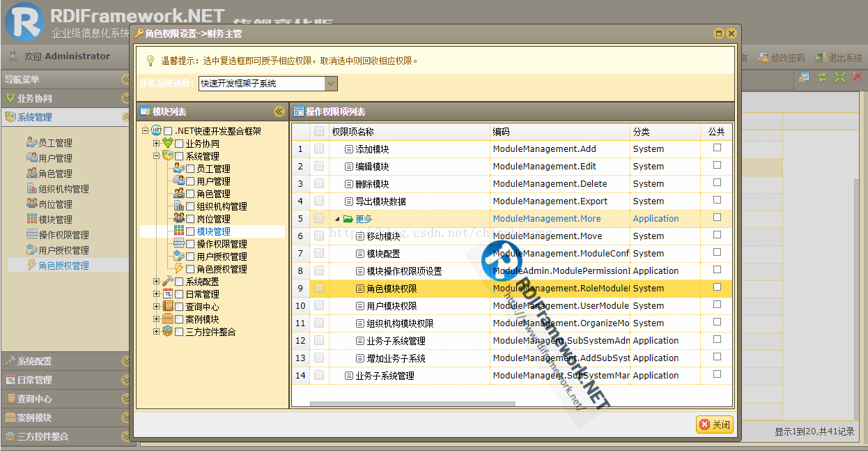Click the 操作权限管理 icon in the left navigation
The width and height of the screenshot is (868, 451).
point(32,234)
